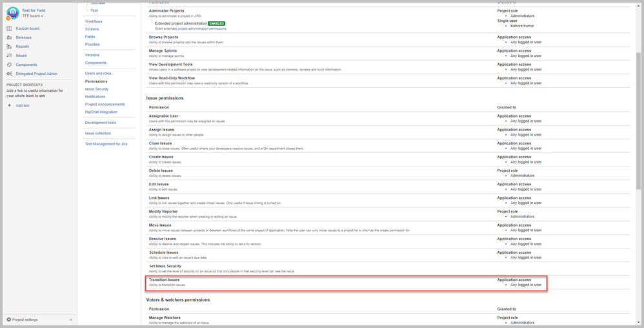Open Fields in settings menu
The image size is (644, 328).
pyautogui.click(x=90, y=37)
